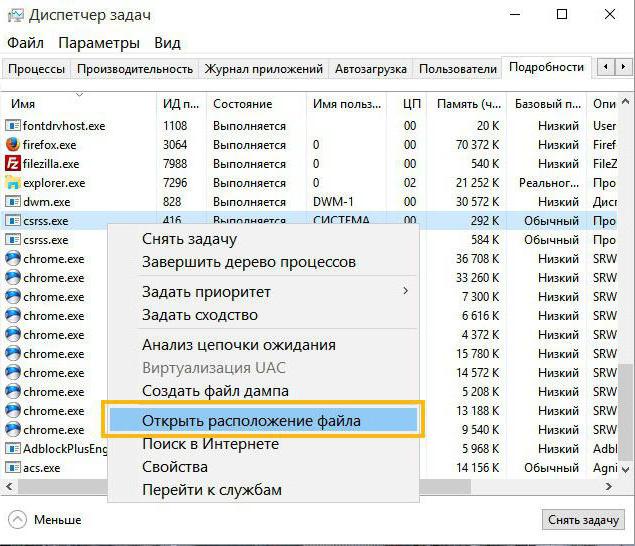Select the firefox.exe process name
This screenshot has height=546, width=635.
(49, 145)
